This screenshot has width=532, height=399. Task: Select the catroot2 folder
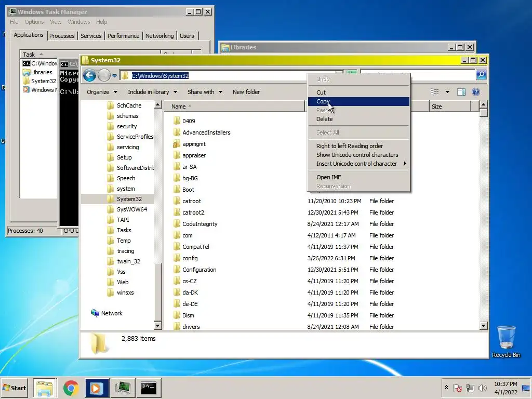[189, 212]
